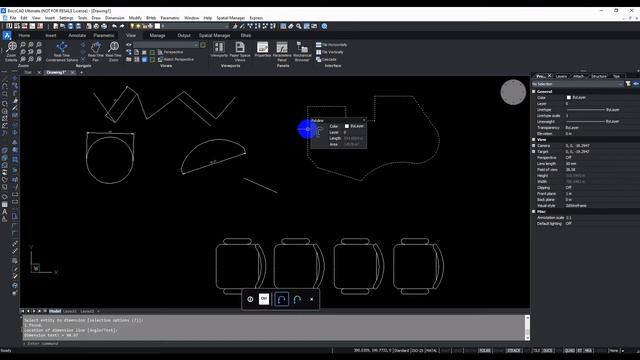
Task: Click the circular power icon in floating toolbar
Action: coord(250,299)
